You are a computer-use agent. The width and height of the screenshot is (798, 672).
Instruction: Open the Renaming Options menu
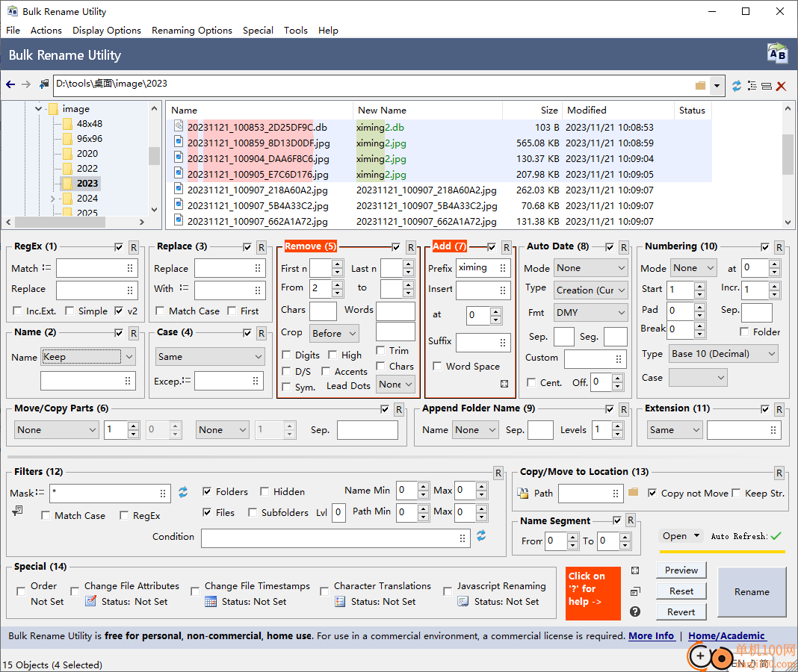click(192, 30)
